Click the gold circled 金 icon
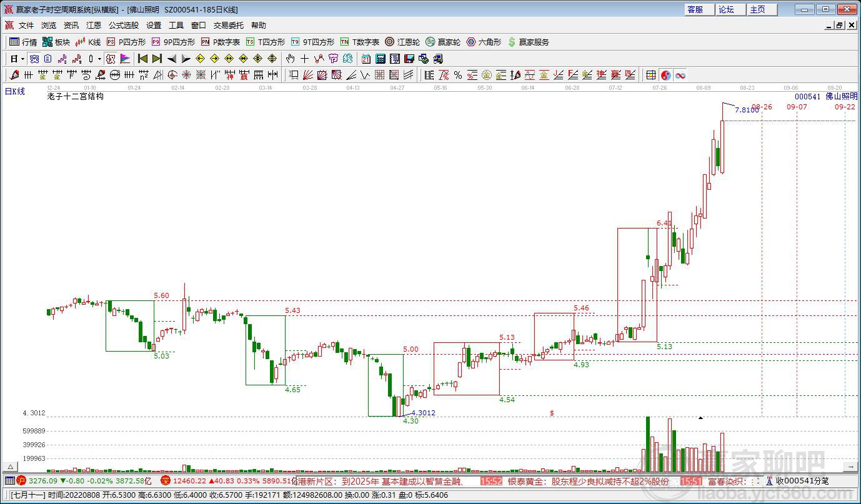Viewport: 861px width, 504px height. click(487, 75)
